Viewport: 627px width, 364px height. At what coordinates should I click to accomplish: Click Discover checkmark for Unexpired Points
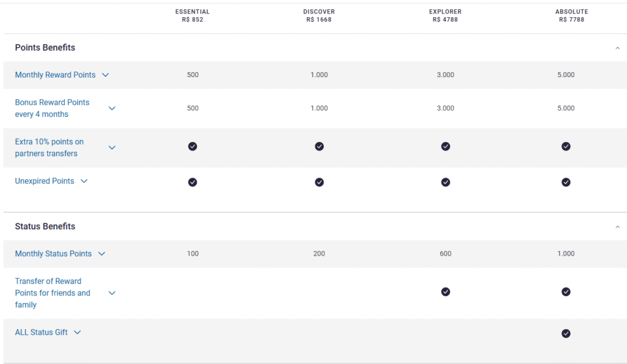click(x=319, y=182)
